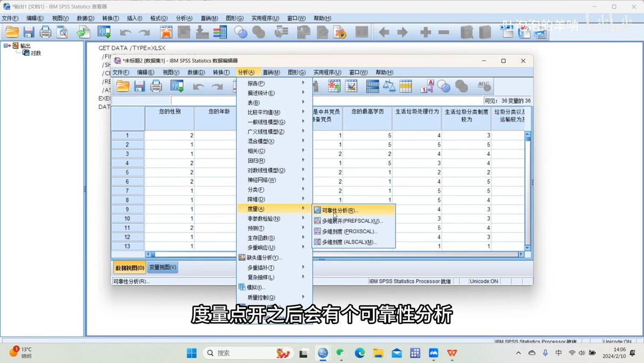Print icon in Viewer window toolbar
The height and width of the screenshot is (363, 644).
tap(45, 32)
